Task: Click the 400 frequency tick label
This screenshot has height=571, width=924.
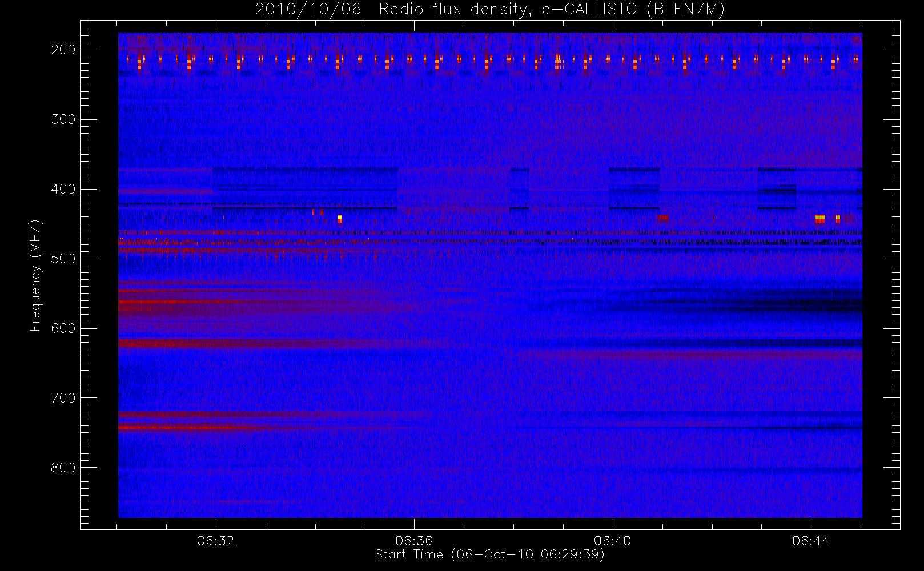Action: (x=63, y=189)
